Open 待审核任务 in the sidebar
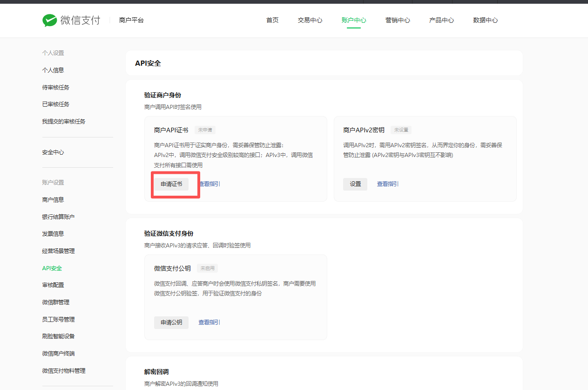The height and width of the screenshot is (390, 588). tap(55, 88)
